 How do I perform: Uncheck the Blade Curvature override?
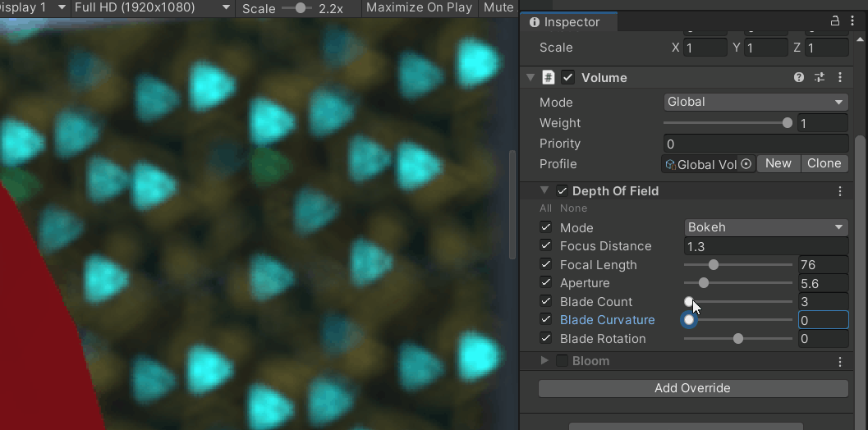coord(546,319)
